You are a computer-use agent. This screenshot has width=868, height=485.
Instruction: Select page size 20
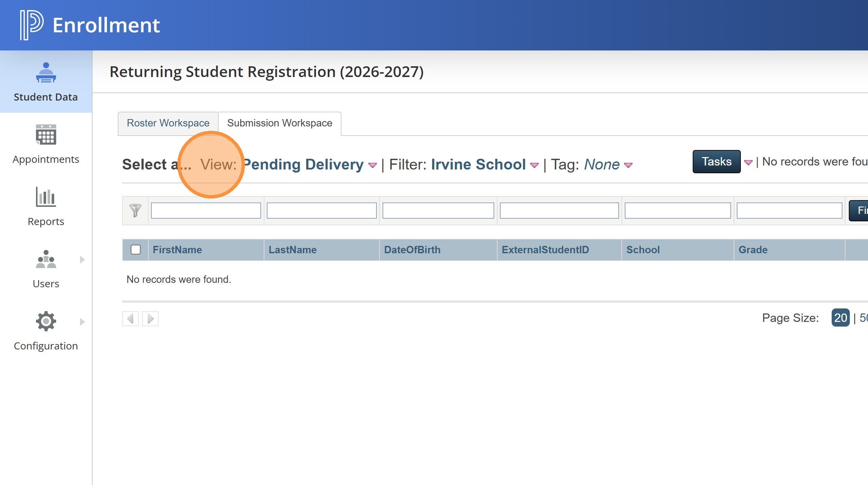(840, 318)
